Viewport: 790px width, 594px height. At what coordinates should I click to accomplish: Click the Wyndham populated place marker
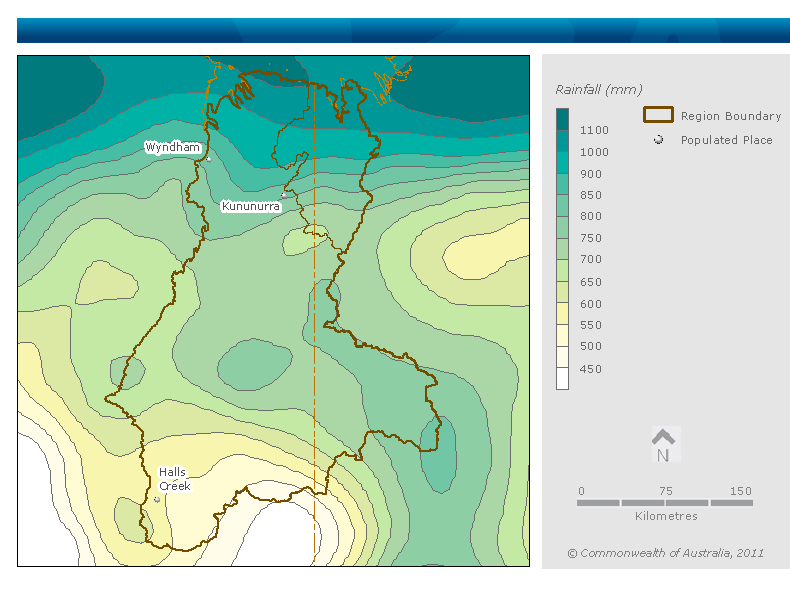209,159
